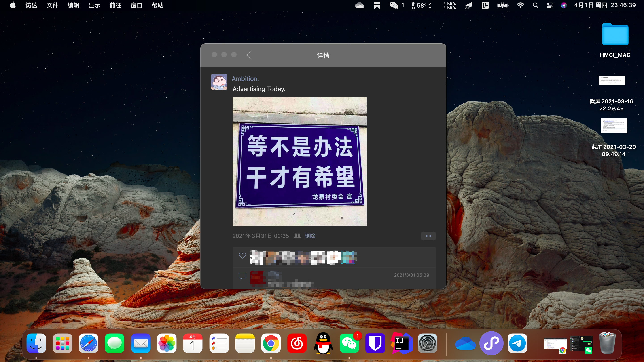This screenshot has height=362, width=644.
Task: Open QQ from the Dock
Action: click(323, 343)
